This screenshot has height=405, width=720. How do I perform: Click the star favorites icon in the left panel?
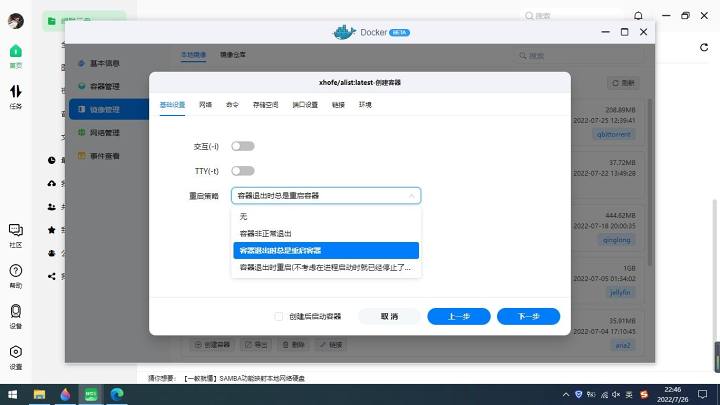pyautogui.click(x=51, y=230)
